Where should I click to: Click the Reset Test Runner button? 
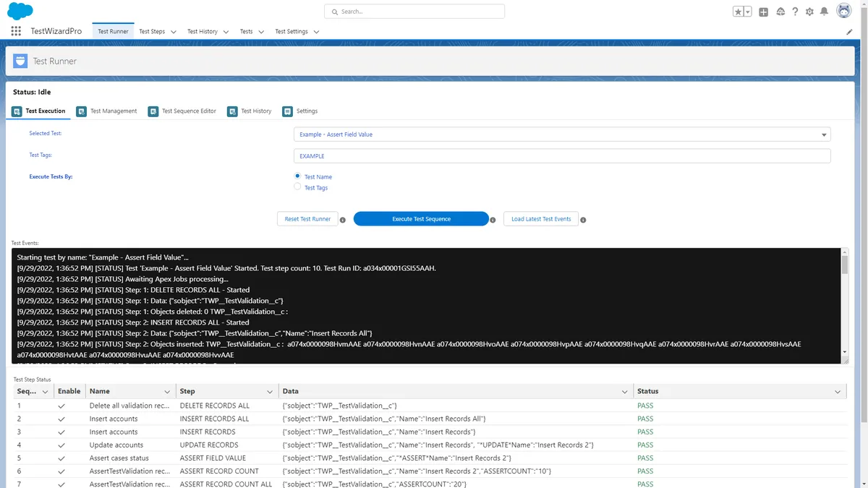click(x=307, y=219)
